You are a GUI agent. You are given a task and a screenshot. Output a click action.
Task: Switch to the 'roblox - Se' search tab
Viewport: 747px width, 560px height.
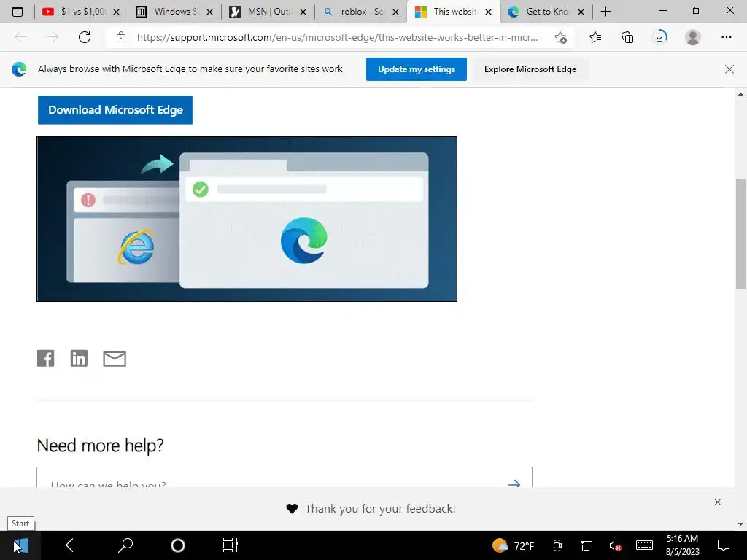pos(354,12)
